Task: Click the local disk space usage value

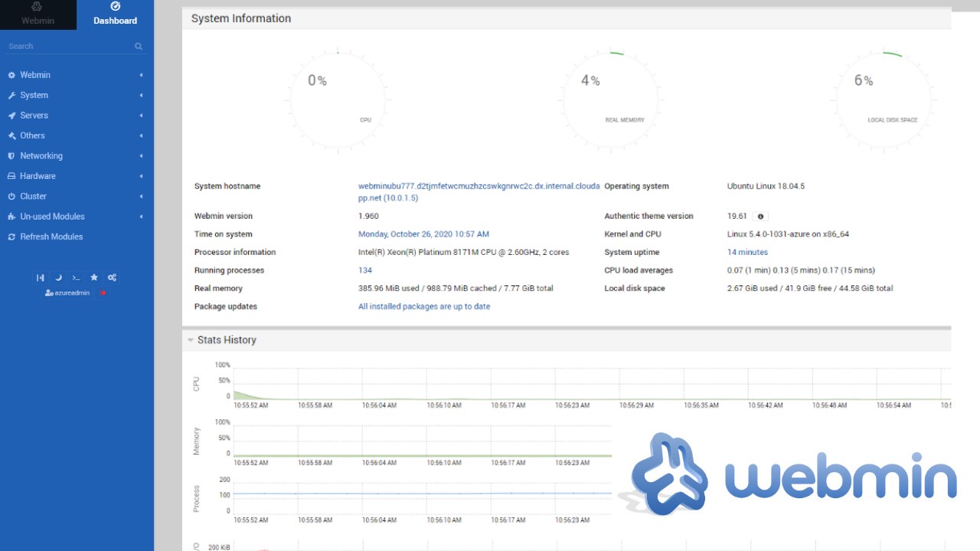Action: 810,289
